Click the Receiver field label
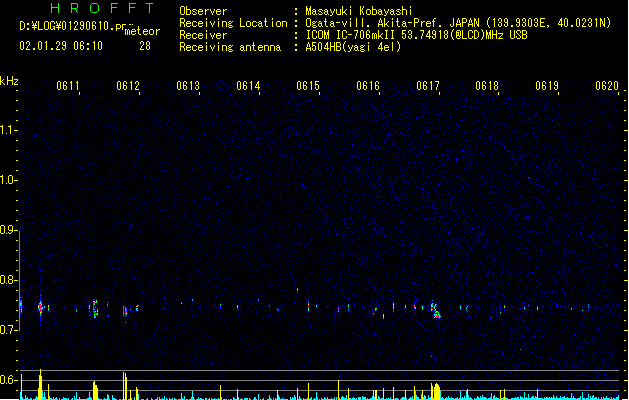Screen dimensions: 629x400 tap(203, 35)
